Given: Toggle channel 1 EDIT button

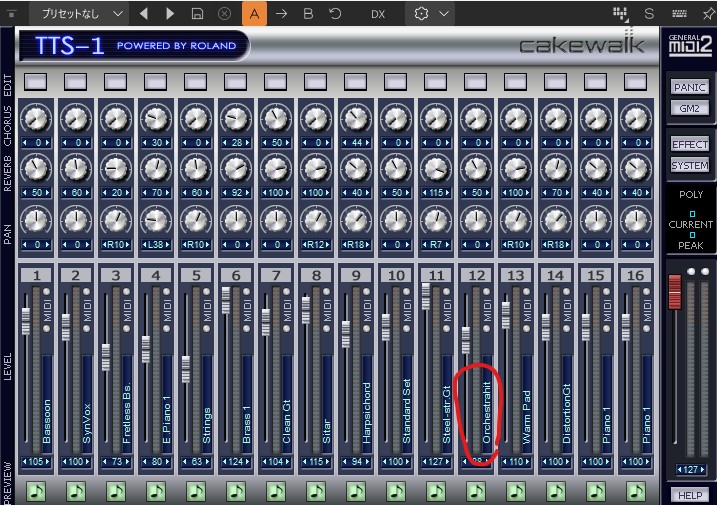Looking at the screenshot, I should (x=36, y=82).
